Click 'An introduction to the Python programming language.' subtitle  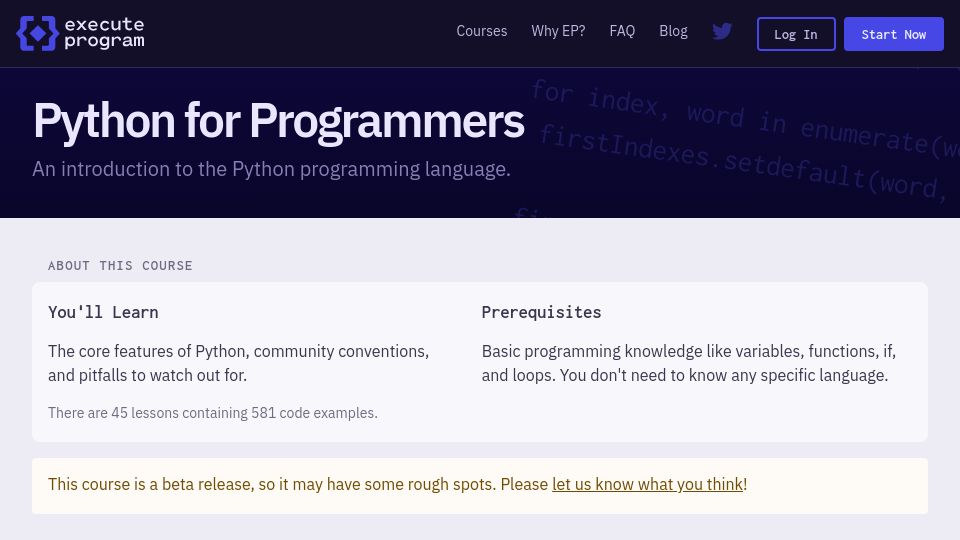pyautogui.click(x=271, y=169)
